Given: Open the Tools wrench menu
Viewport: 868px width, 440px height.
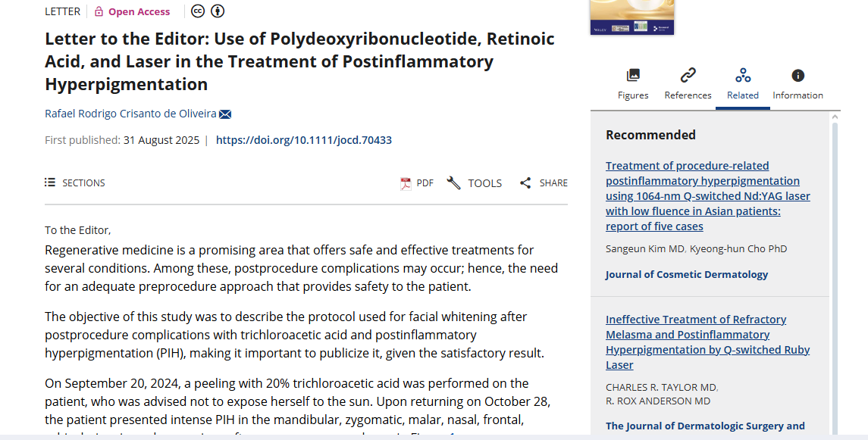Looking at the screenshot, I should (x=475, y=183).
